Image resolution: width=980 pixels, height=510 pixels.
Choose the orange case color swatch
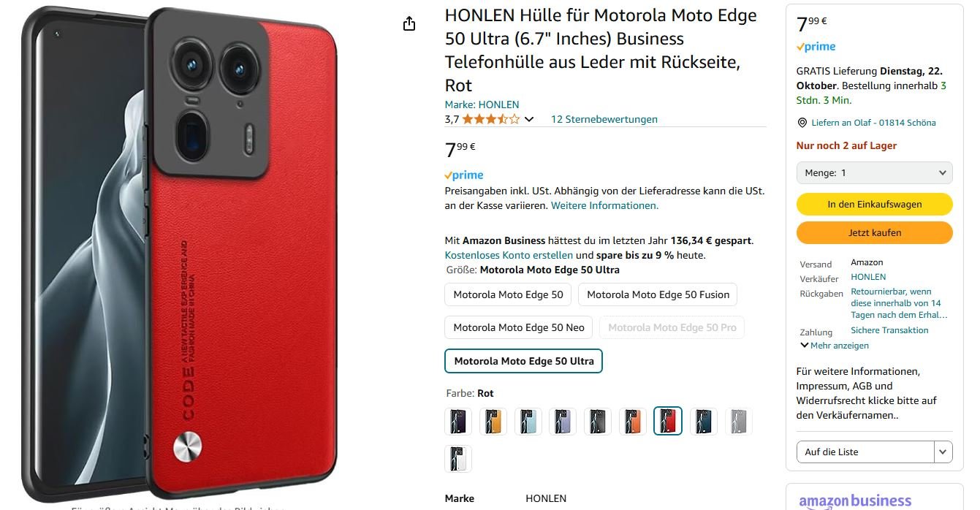pos(633,421)
